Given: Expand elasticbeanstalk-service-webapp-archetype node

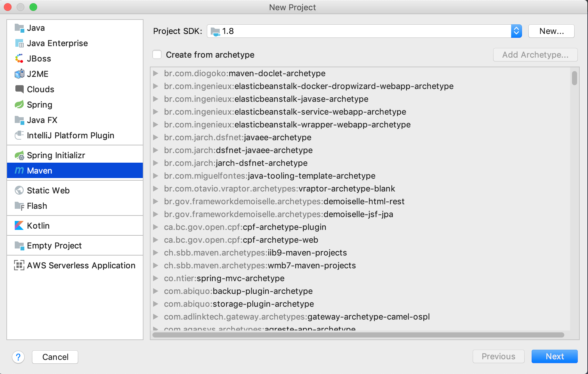Looking at the screenshot, I should tap(156, 112).
